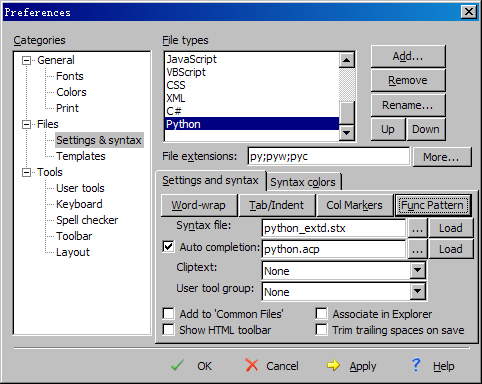
Task: Open the Layout category
Action: click(73, 252)
